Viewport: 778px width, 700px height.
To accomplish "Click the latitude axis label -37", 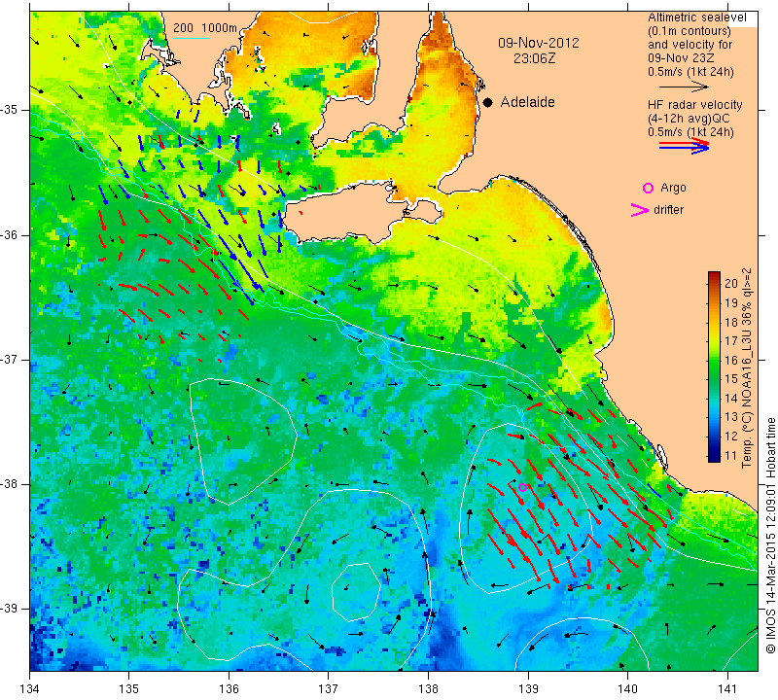I will [x=10, y=359].
